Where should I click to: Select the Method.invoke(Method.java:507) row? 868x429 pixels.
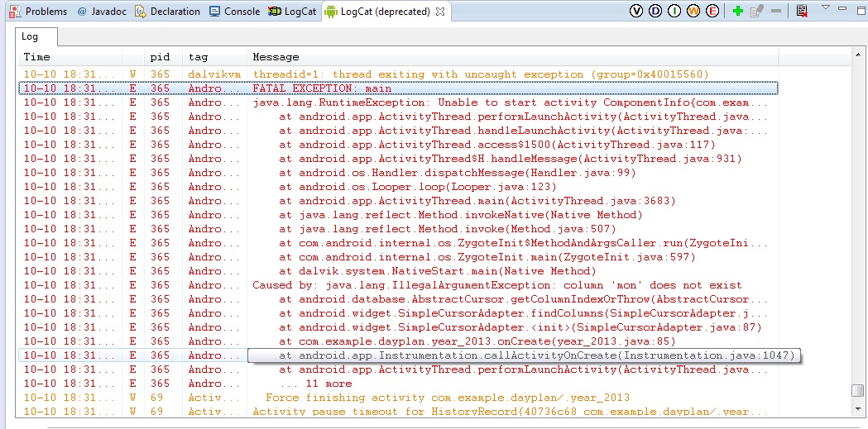(399, 229)
